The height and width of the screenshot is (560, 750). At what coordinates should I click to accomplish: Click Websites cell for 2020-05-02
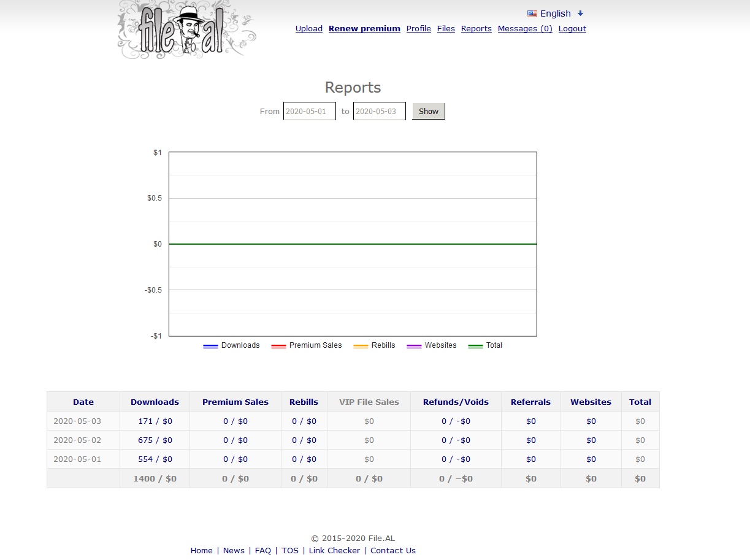point(591,440)
